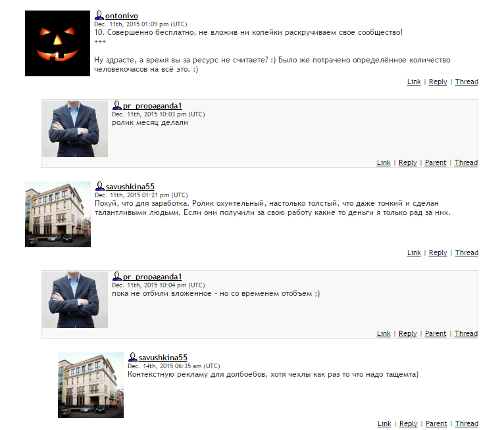The height and width of the screenshot is (430, 504).
Task: Reply to savushkina55's Dec. 11th comment
Action: pos(438,252)
